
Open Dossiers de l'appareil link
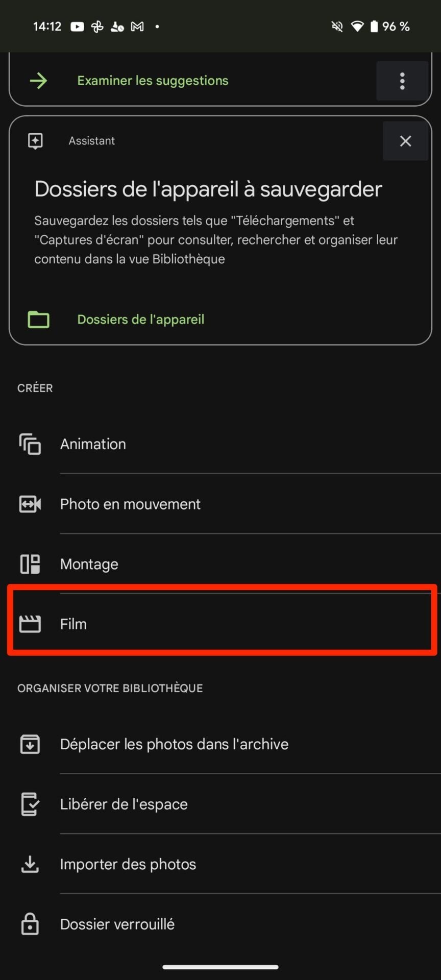coord(140,320)
